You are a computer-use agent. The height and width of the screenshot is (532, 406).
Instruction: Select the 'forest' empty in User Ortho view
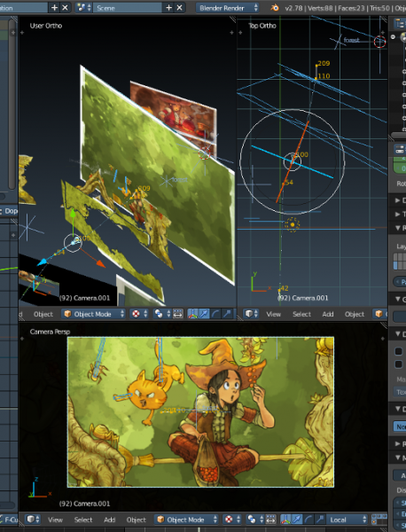click(167, 180)
